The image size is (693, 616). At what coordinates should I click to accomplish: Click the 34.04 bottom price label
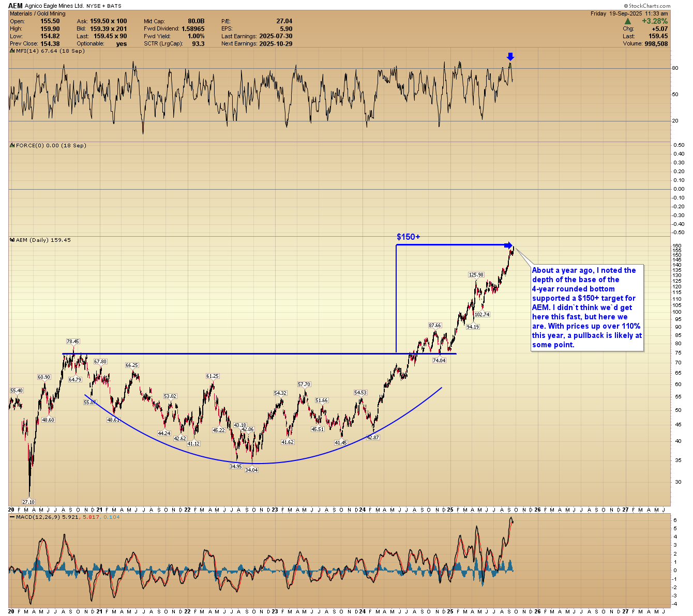pos(251,470)
